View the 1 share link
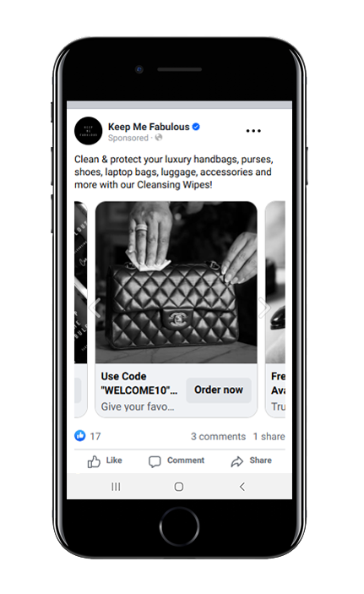This screenshot has width=364, height=594. (x=269, y=436)
